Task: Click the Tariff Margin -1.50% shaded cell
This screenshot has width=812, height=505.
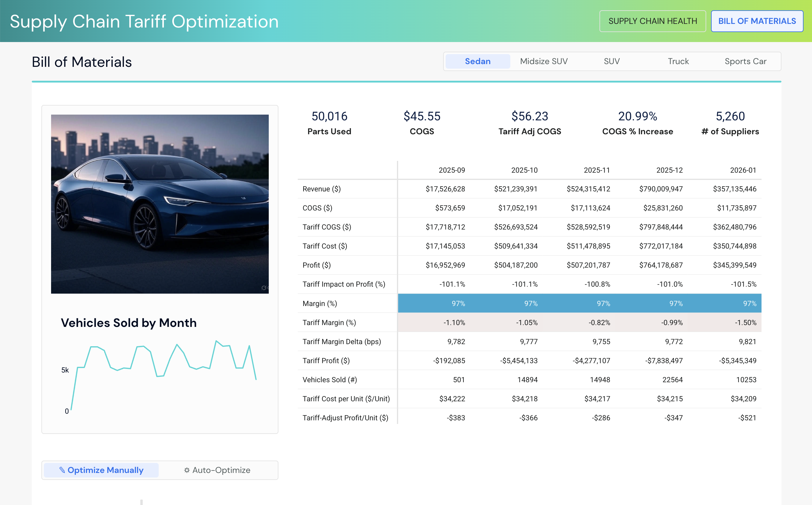Action: pos(745,322)
